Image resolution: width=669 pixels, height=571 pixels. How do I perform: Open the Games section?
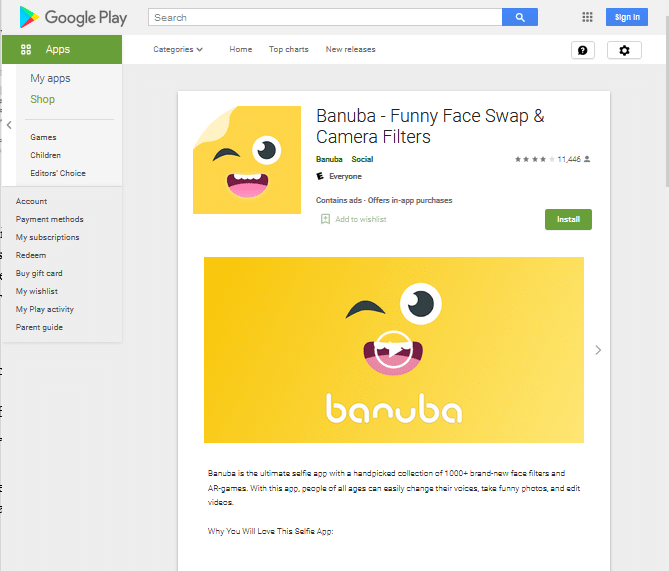pyautogui.click(x=43, y=137)
